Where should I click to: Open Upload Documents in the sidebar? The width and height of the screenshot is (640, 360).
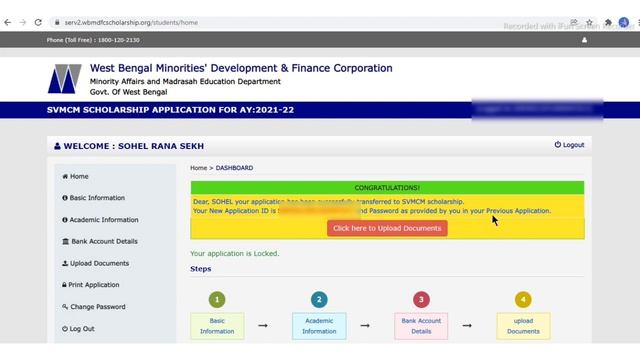pyautogui.click(x=95, y=264)
